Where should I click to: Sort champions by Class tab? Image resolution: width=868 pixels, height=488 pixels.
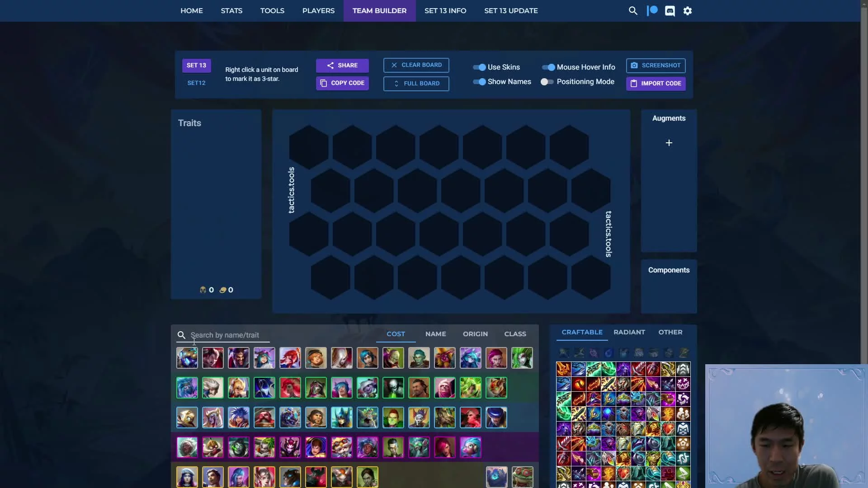pyautogui.click(x=515, y=334)
